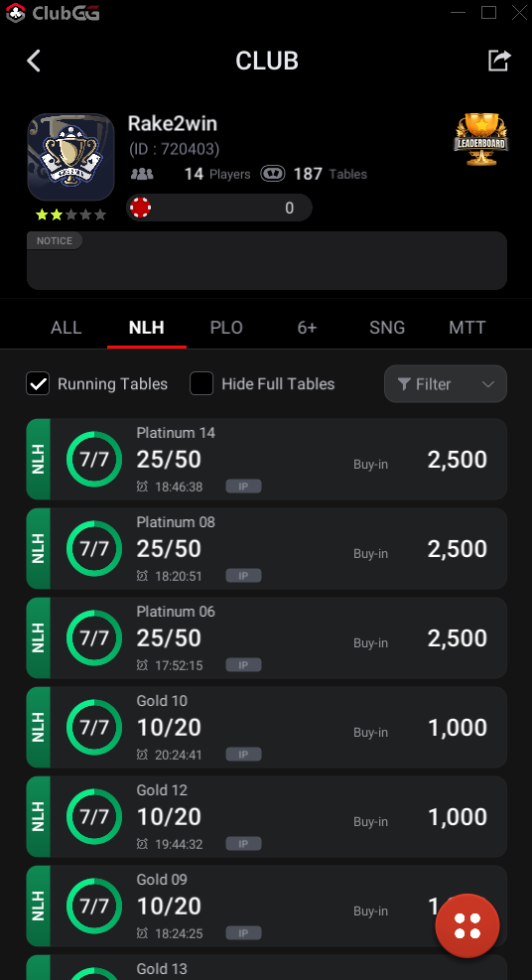The width and height of the screenshot is (532, 980).
Task: Click the Rake2win club avatar
Action: click(71, 157)
